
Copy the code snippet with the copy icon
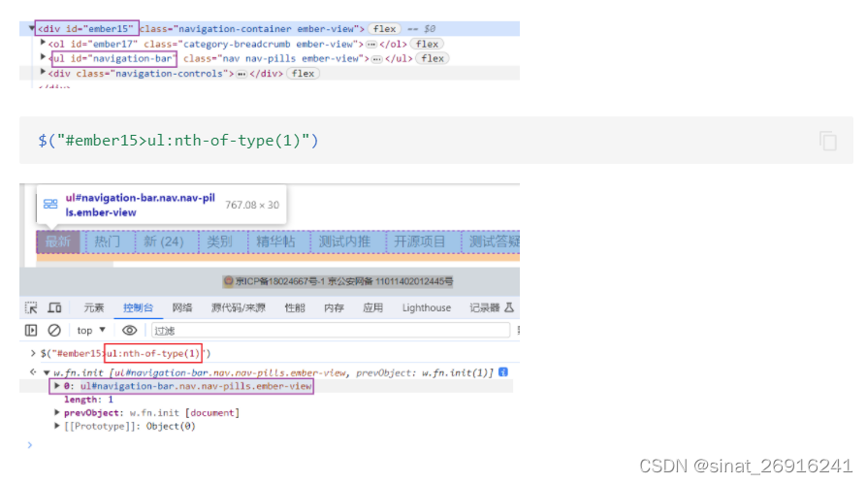pos(828,141)
